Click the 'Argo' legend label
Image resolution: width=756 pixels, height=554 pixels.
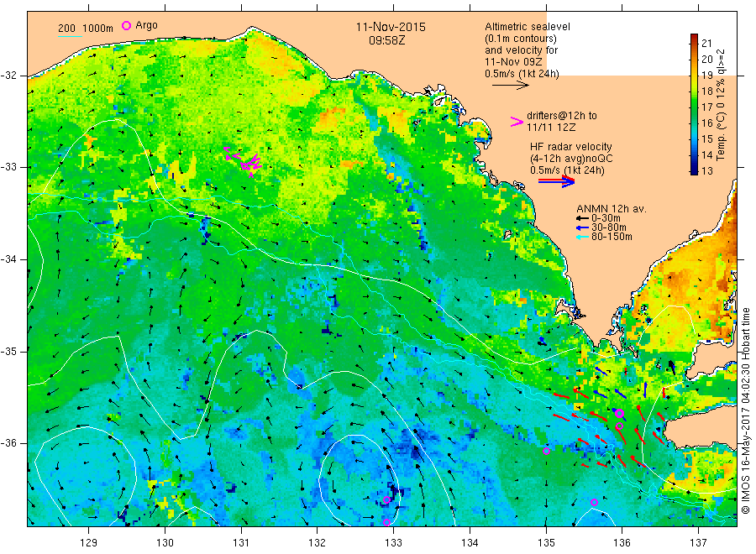coord(146,25)
